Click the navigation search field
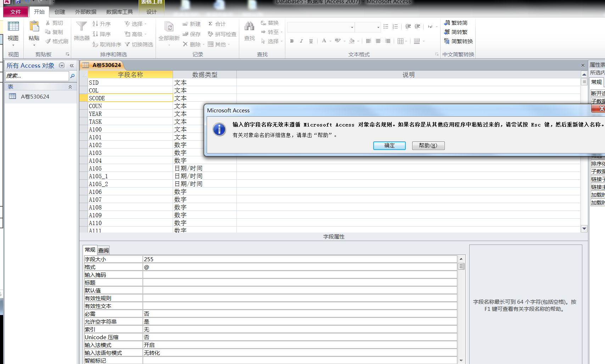 37,76
